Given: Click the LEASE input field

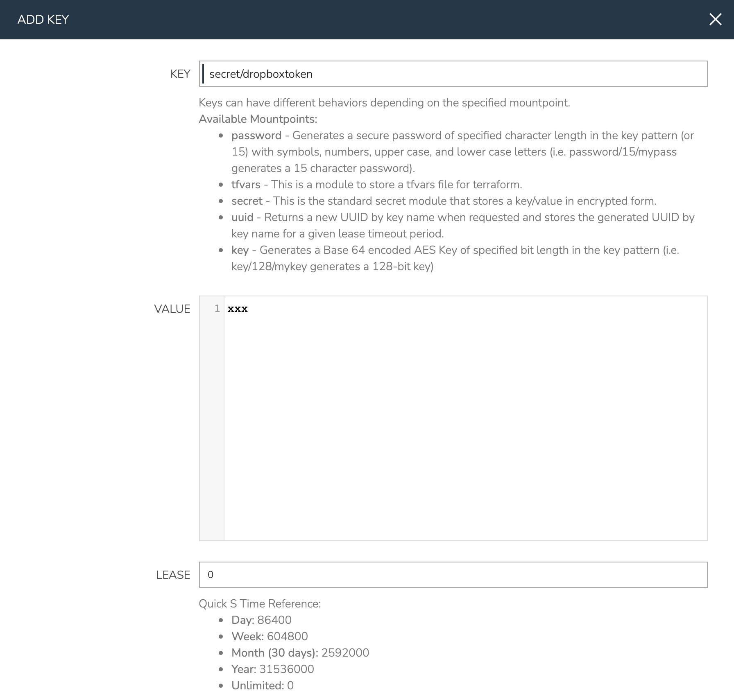Looking at the screenshot, I should pyautogui.click(x=453, y=575).
